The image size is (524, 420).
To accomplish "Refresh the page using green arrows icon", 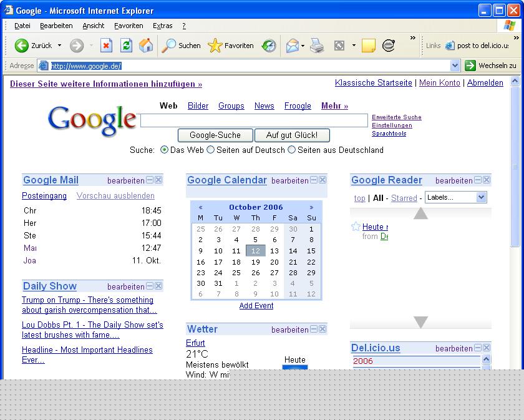I will pos(126,46).
